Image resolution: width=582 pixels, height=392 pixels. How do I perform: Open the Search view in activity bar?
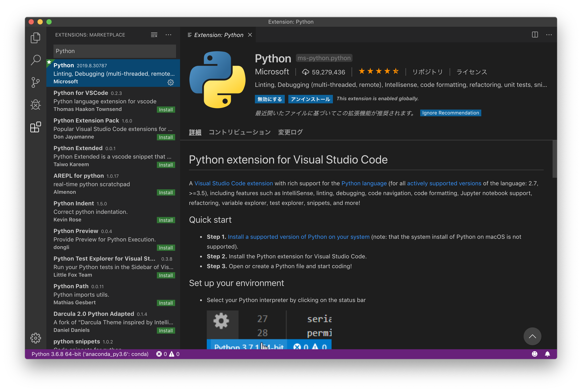click(35, 60)
